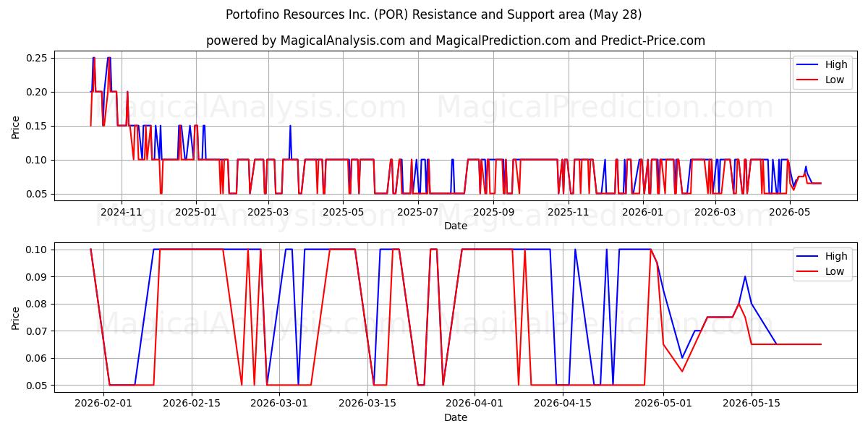The height and width of the screenshot is (434, 868).
Task: Click the '0.15' price tick on top chart
Action: click(37, 126)
